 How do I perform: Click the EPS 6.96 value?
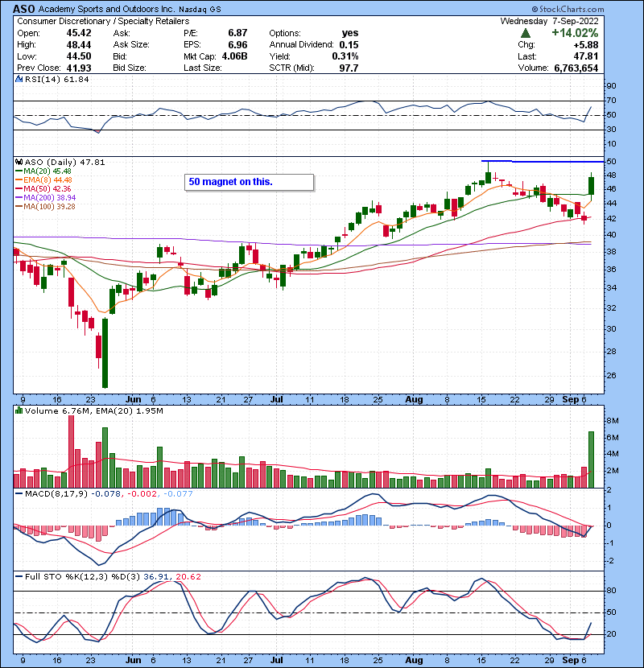(x=237, y=45)
